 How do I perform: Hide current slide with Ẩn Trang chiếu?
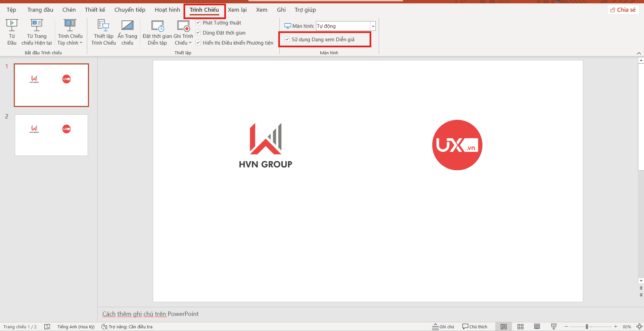pos(127,32)
